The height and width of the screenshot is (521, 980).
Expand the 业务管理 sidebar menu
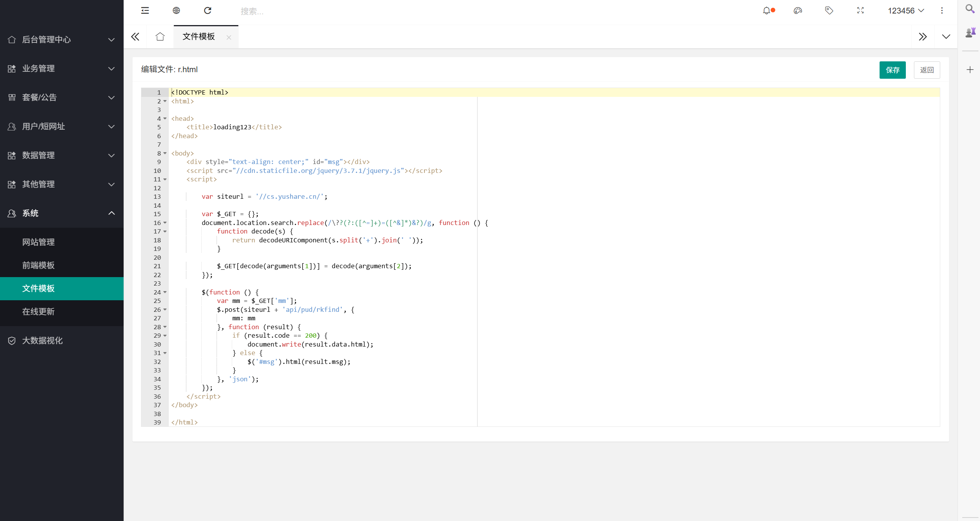(x=62, y=69)
